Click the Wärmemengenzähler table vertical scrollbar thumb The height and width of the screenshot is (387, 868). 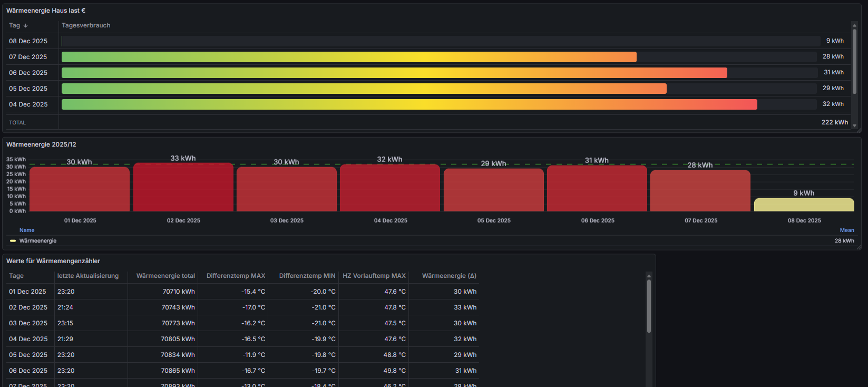(649, 306)
